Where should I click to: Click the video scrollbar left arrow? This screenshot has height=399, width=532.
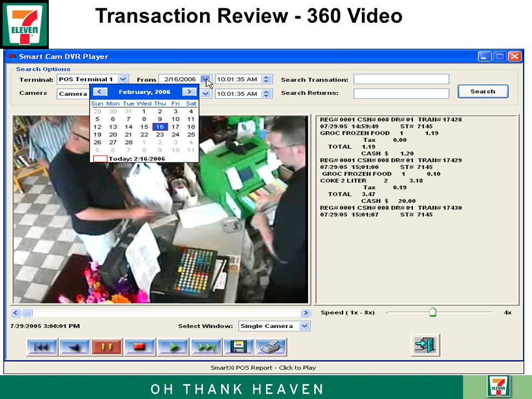pos(16,313)
